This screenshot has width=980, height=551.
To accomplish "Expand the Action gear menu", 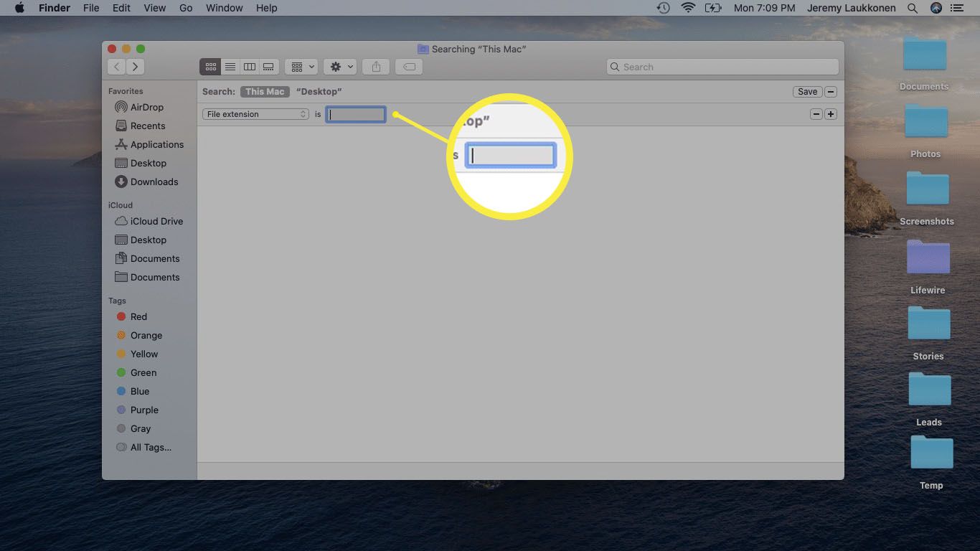I will [x=340, y=67].
